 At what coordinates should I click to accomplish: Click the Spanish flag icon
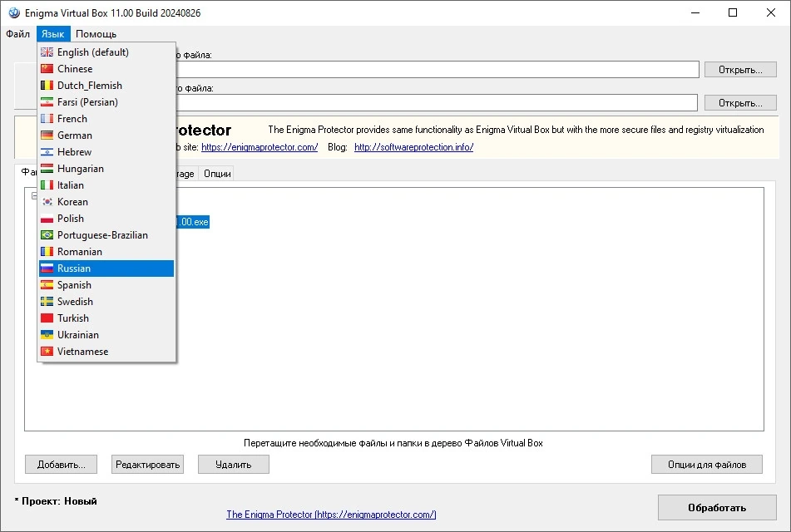[47, 285]
